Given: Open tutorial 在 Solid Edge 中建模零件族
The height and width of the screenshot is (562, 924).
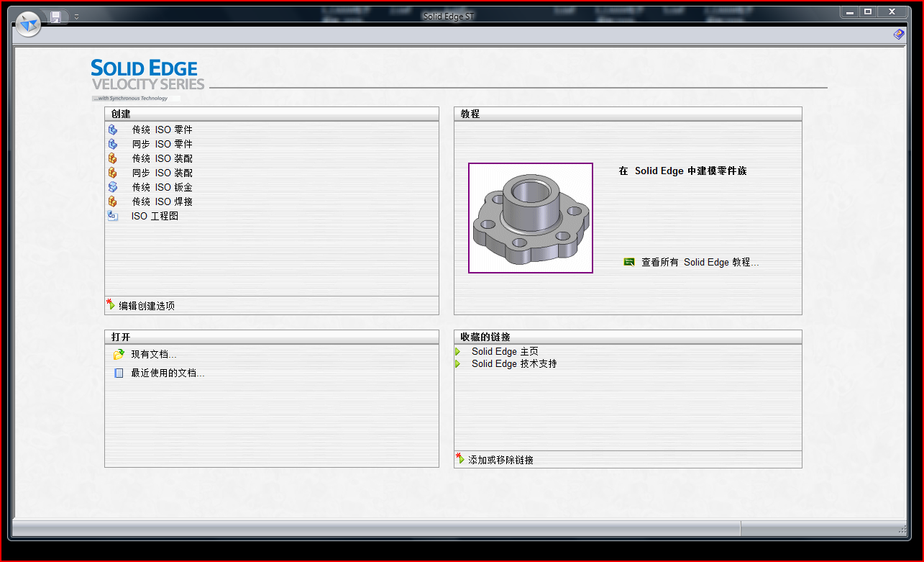Looking at the screenshot, I should click(x=682, y=171).
